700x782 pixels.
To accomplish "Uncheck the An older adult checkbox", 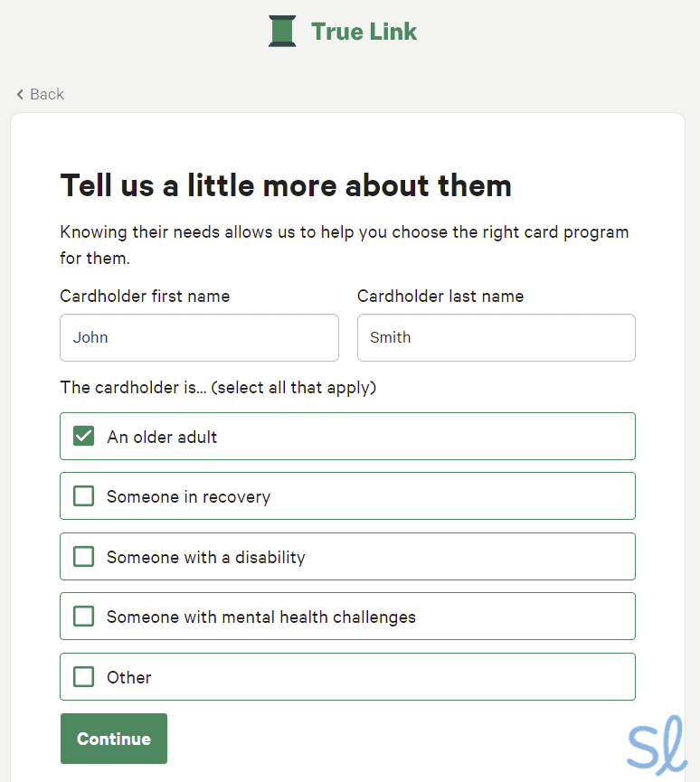I will tap(84, 437).
